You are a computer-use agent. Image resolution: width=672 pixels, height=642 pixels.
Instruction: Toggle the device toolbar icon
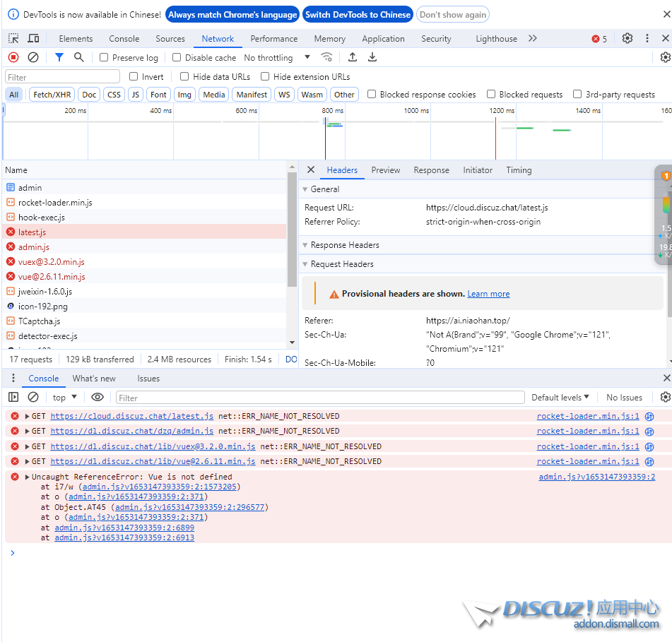pyautogui.click(x=33, y=39)
